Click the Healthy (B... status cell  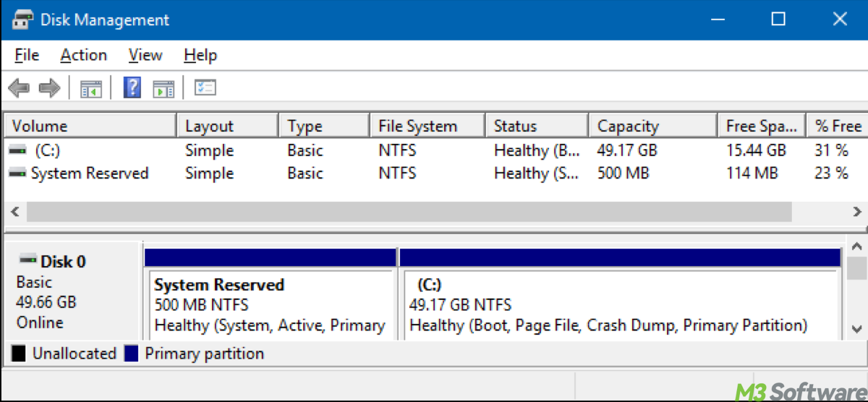[x=537, y=150]
